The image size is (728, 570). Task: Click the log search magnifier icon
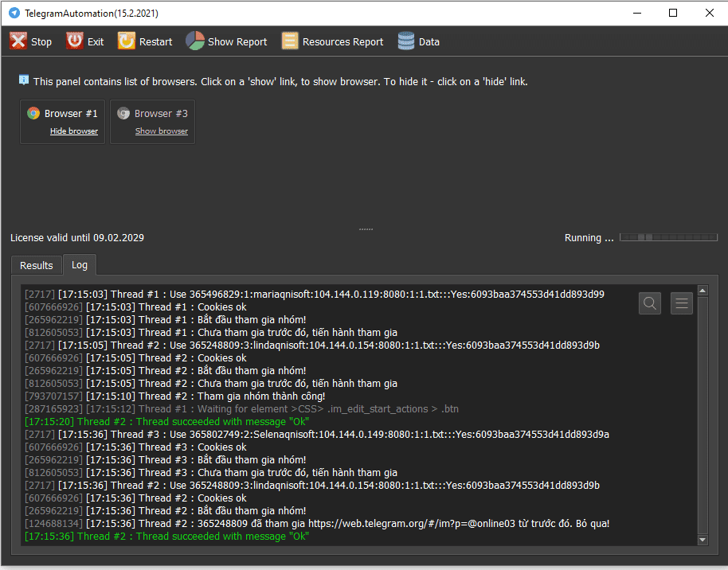650,303
